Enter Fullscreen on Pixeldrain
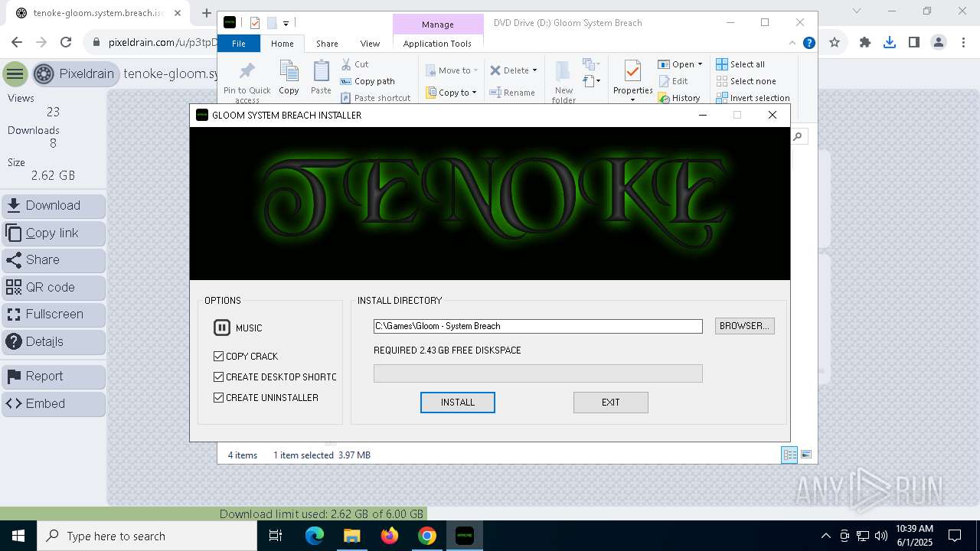This screenshot has height=551, width=980. click(54, 315)
